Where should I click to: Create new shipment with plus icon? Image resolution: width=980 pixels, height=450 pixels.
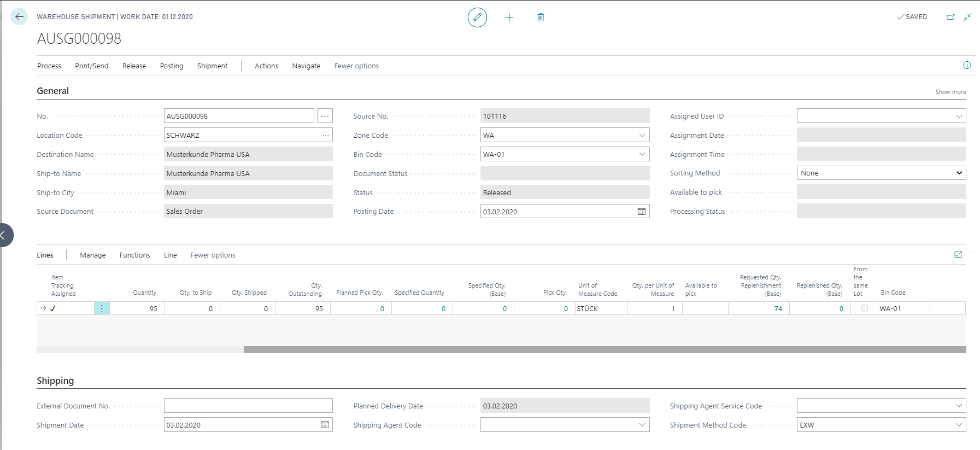[509, 17]
